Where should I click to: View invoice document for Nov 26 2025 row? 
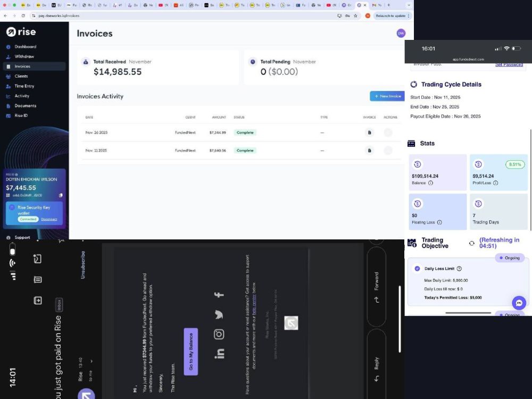pos(370,132)
